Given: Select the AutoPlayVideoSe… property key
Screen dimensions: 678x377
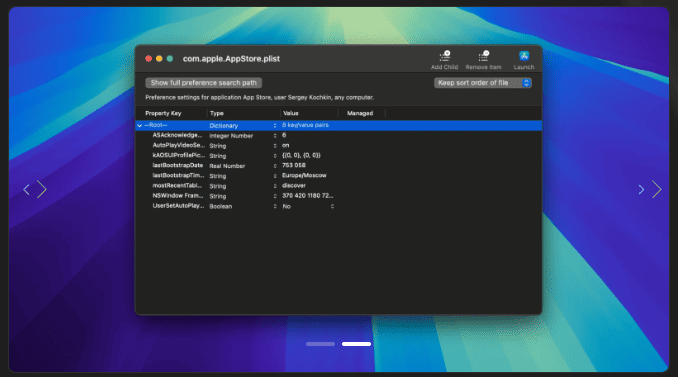Looking at the screenshot, I should (x=178, y=145).
